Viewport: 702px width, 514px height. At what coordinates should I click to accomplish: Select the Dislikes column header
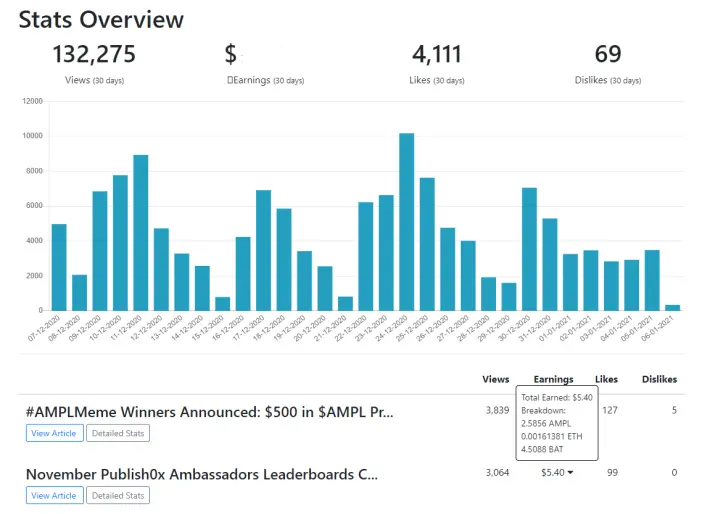coord(659,379)
